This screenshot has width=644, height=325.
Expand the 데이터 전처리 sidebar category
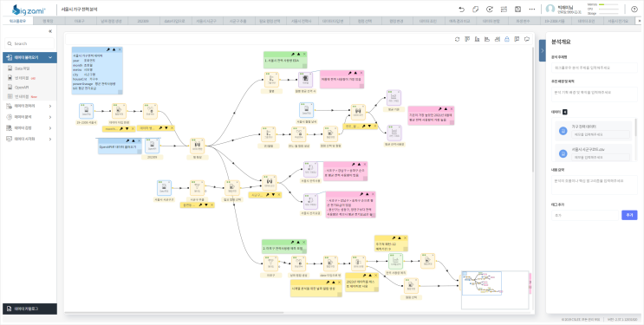click(x=30, y=106)
